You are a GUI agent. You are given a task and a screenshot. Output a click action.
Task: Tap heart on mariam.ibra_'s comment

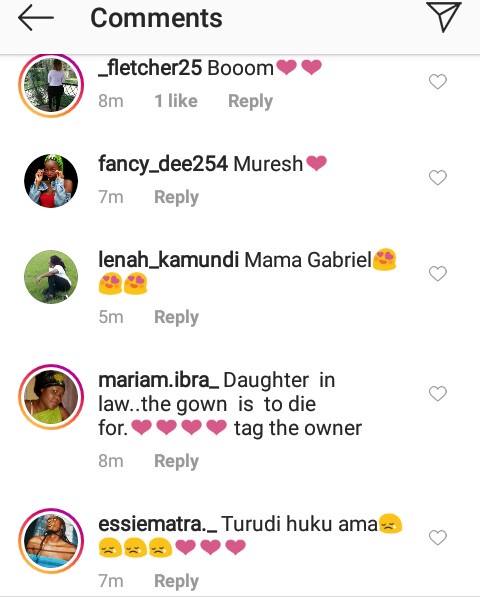(x=438, y=394)
